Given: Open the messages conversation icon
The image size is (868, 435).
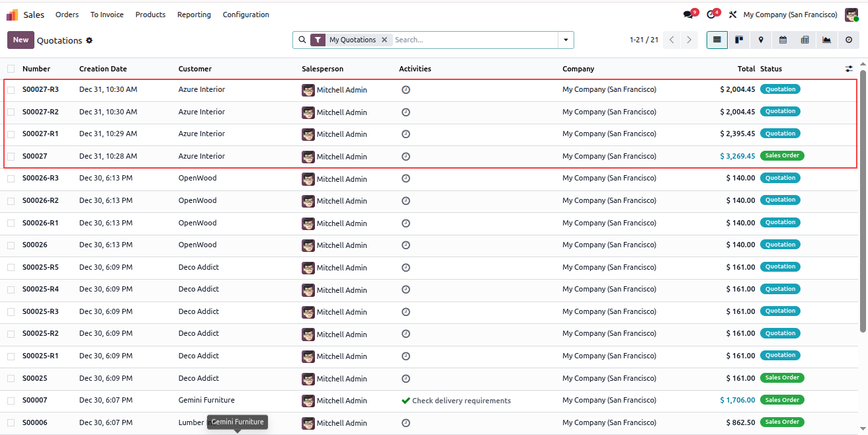Looking at the screenshot, I should pos(688,15).
